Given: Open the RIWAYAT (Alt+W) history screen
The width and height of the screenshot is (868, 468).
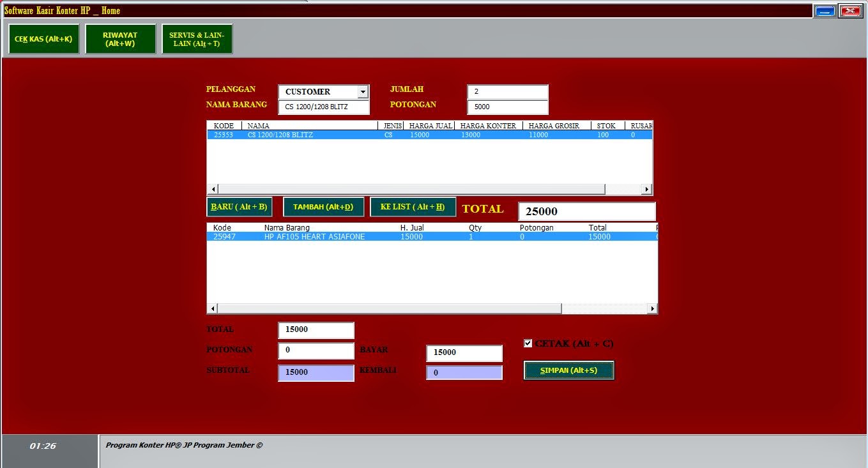Looking at the screenshot, I should [x=120, y=38].
